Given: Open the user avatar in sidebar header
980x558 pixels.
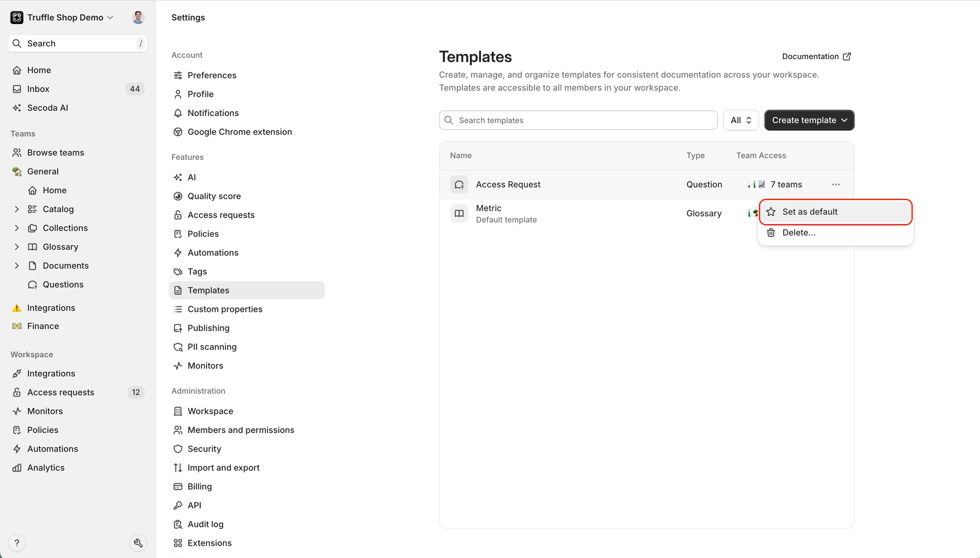Looking at the screenshot, I should 138,17.
